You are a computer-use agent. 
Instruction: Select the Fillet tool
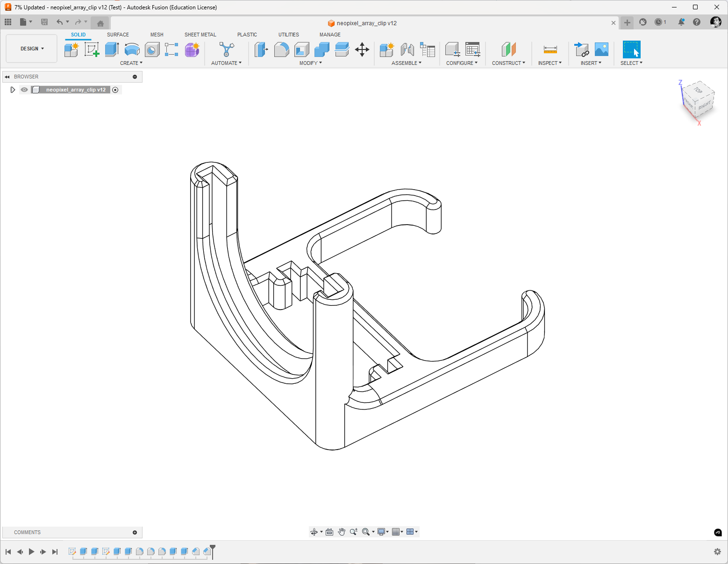281,49
